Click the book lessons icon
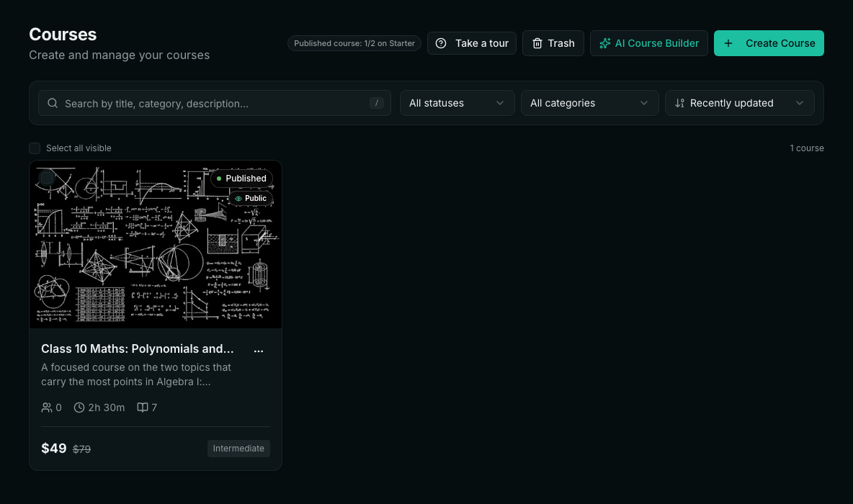Viewport: 853px width, 504px height. coord(143,408)
